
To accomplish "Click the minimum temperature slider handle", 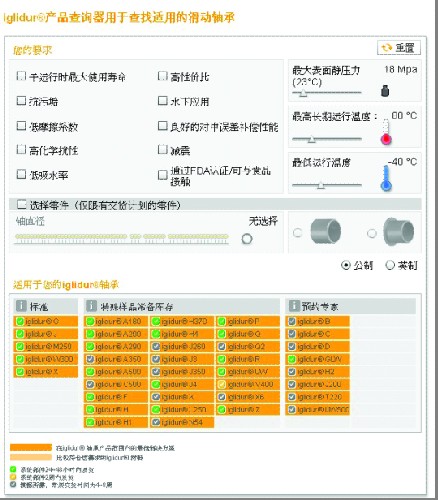I will (x=320, y=185).
